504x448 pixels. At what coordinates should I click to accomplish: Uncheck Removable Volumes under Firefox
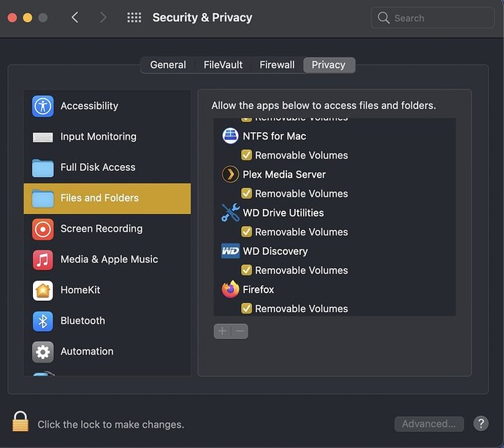pyautogui.click(x=246, y=308)
